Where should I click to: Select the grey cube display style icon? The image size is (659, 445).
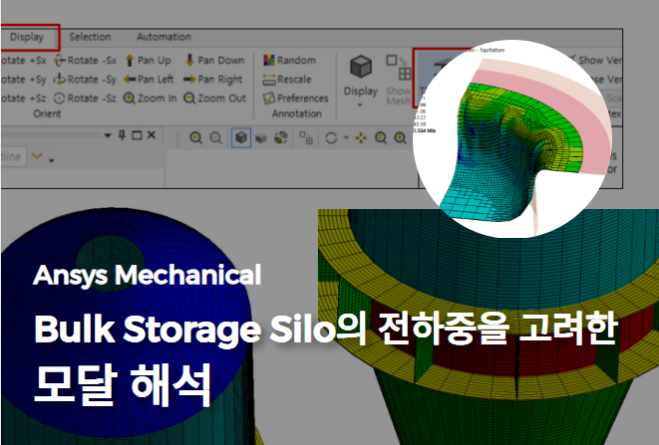tap(261, 138)
